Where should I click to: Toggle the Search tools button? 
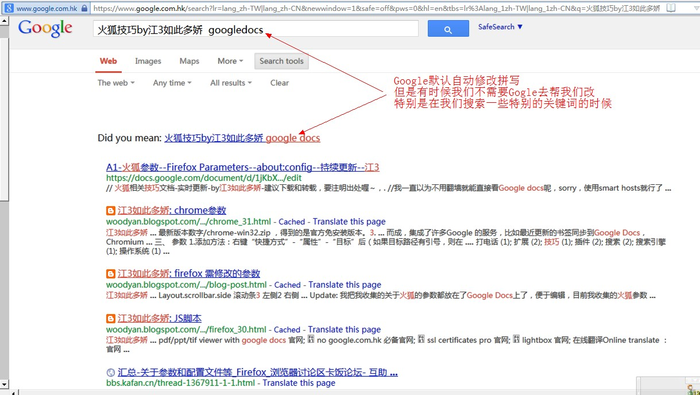pos(281,61)
